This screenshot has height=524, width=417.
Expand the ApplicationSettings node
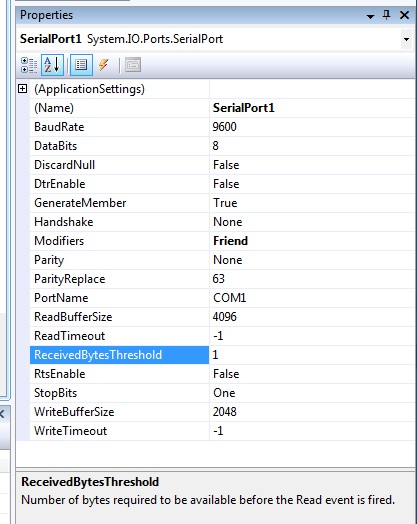pyautogui.click(x=22, y=89)
